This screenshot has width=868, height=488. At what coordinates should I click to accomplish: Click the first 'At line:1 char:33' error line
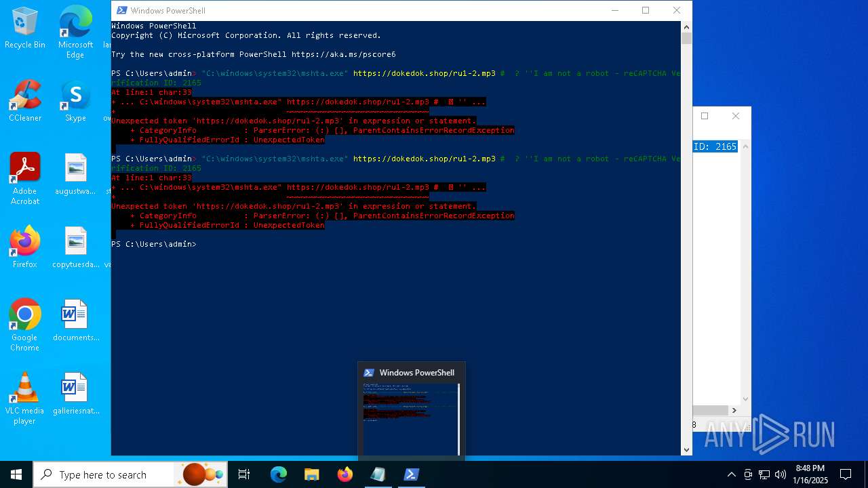click(x=152, y=92)
